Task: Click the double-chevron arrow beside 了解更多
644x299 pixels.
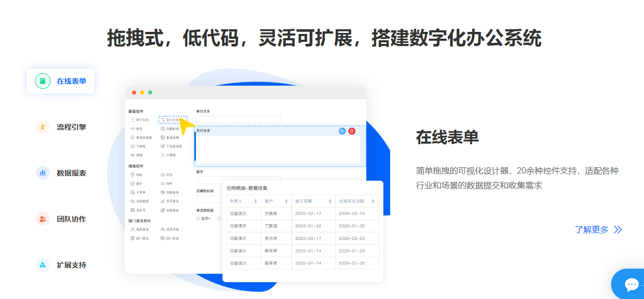Action: click(618, 229)
